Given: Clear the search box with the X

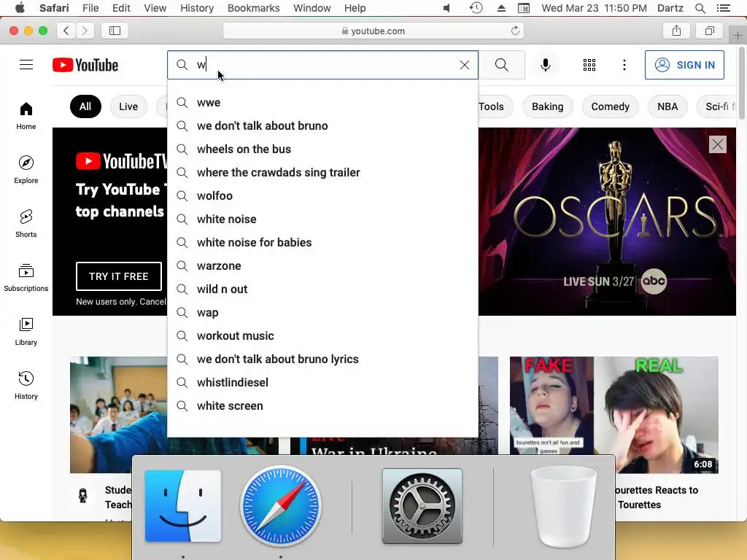Looking at the screenshot, I should pyautogui.click(x=465, y=65).
